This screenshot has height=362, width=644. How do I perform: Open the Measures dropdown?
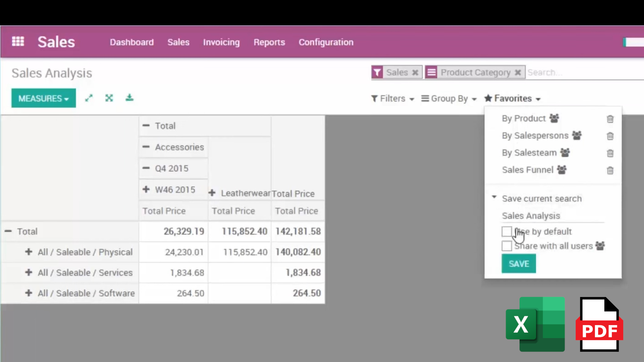44,98
